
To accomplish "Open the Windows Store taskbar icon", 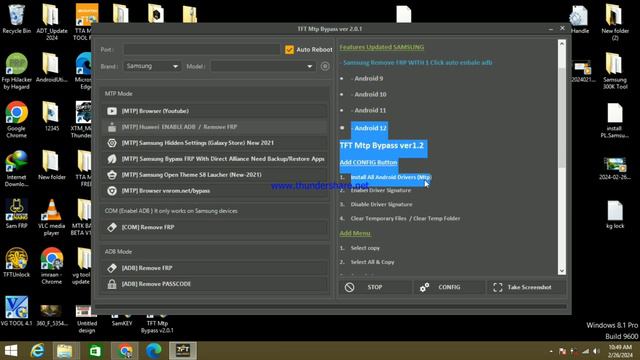I will coord(95,351).
